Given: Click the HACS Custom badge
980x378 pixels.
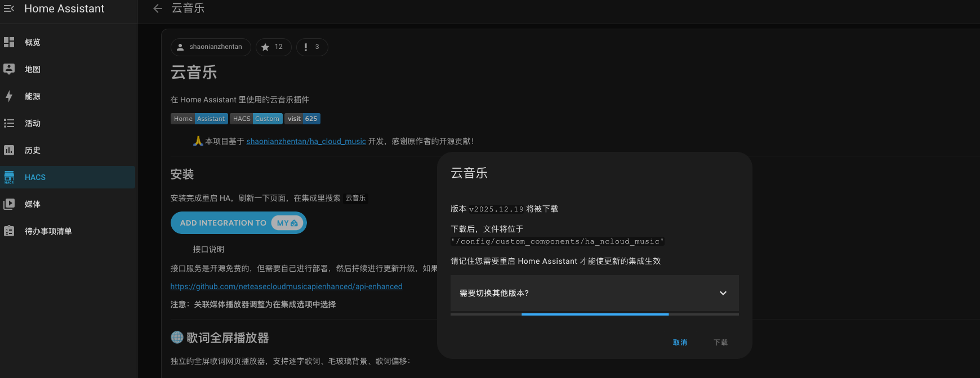Looking at the screenshot, I should [x=256, y=119].
